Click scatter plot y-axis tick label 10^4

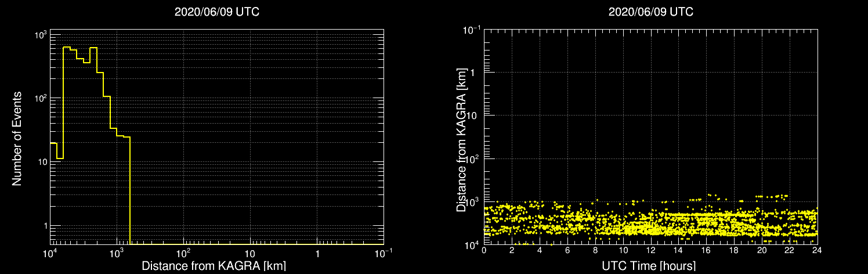point(472,244)
